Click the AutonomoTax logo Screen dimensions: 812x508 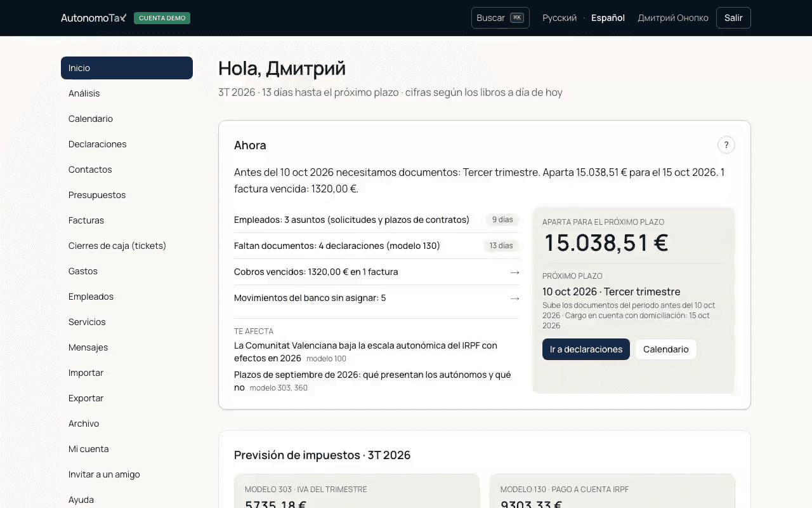94,18
